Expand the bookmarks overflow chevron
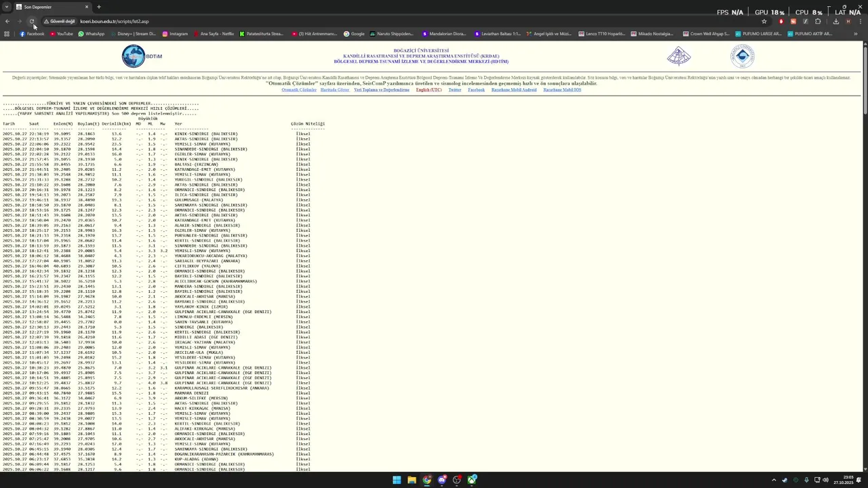The image size is (868, 488). tap(856, 34)
